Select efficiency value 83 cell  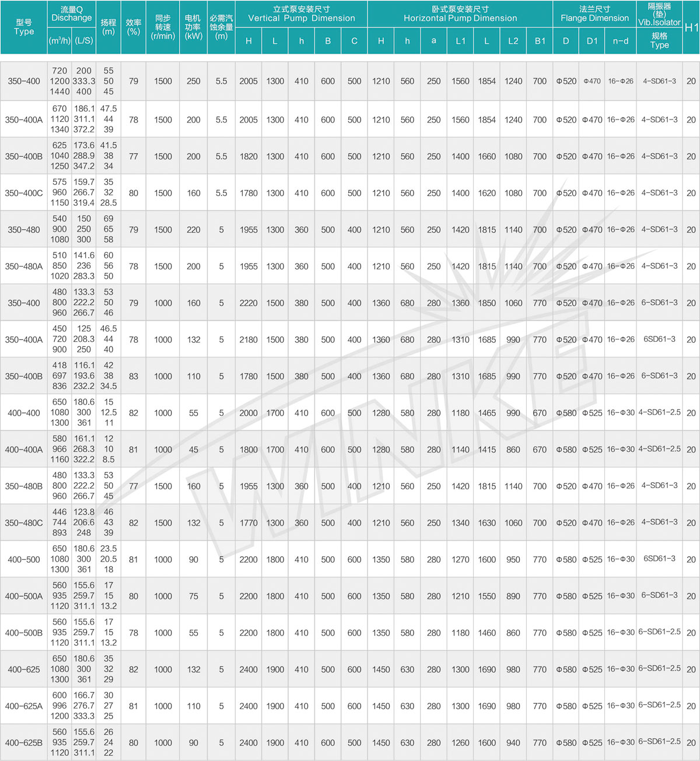(x=134, y=376)
